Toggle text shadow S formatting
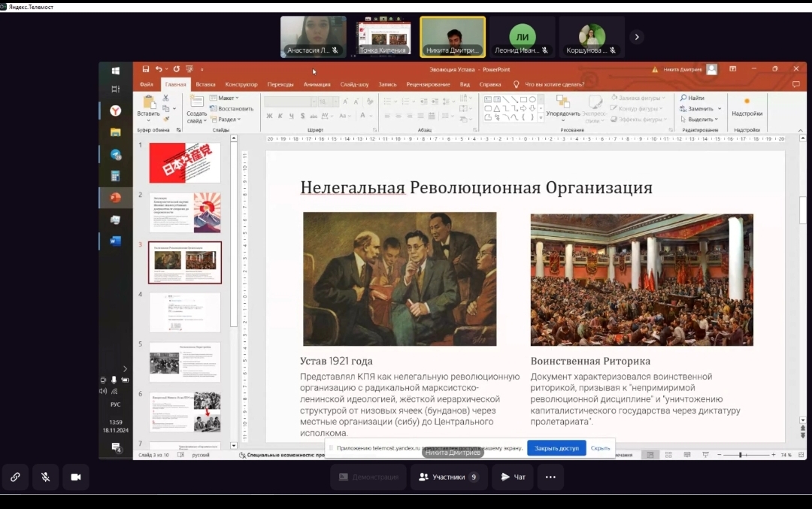Screen dimensions: 812x509 click(302, 116)
